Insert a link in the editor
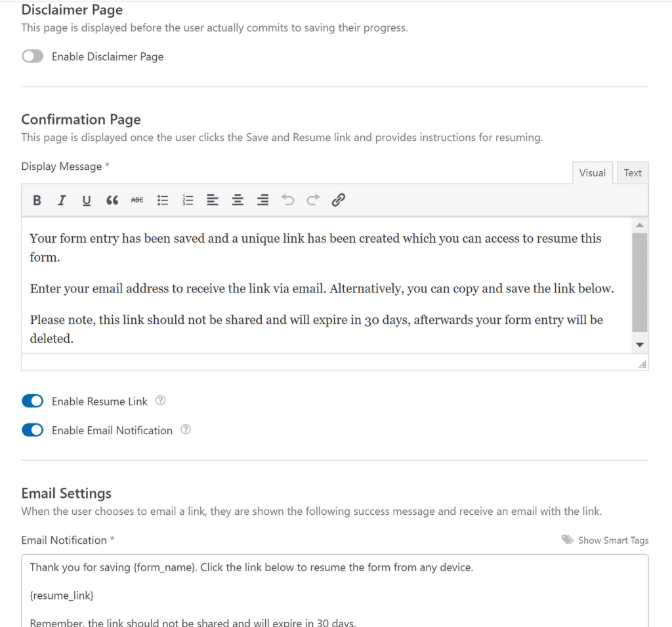672x627 pixels. (x=338, y=200)
